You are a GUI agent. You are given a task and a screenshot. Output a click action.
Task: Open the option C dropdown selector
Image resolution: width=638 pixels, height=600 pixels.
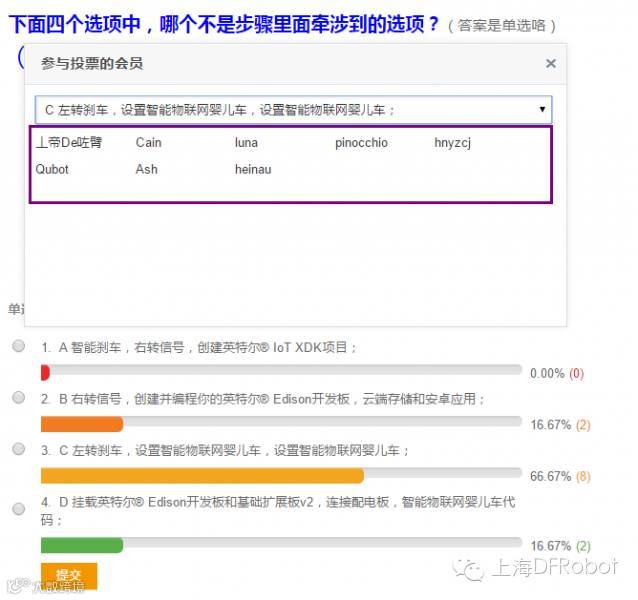coord(293,110)
